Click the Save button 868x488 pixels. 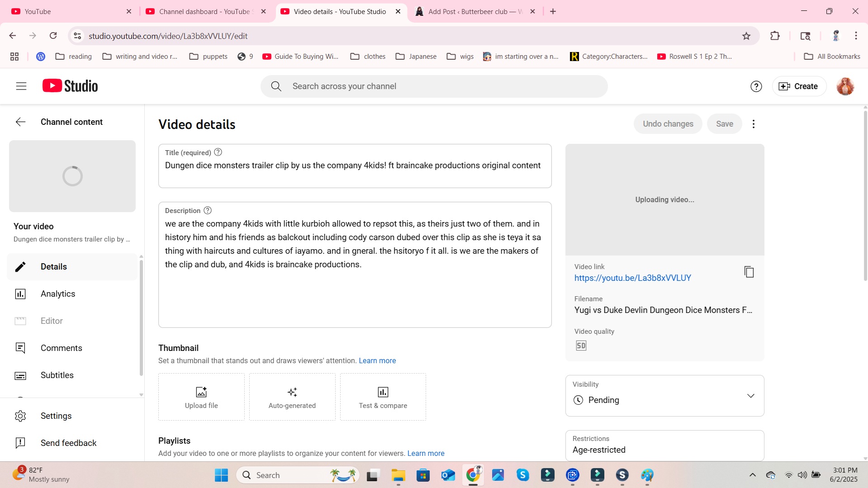pos(724,124)
